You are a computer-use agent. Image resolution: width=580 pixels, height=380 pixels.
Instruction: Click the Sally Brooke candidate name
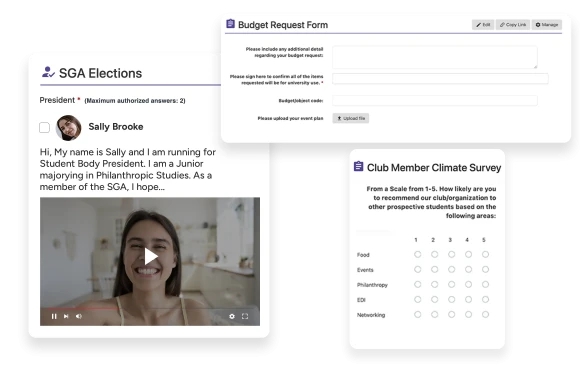pos(116,127)
